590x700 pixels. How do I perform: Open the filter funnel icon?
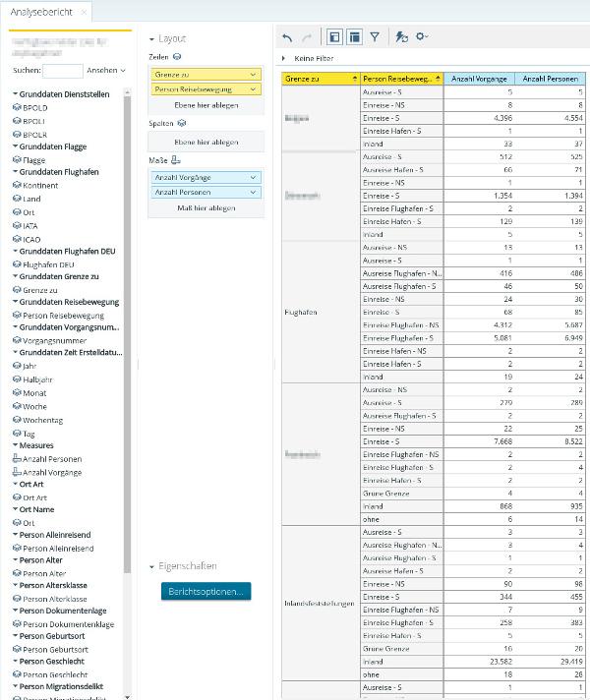(x=375, y=37)
